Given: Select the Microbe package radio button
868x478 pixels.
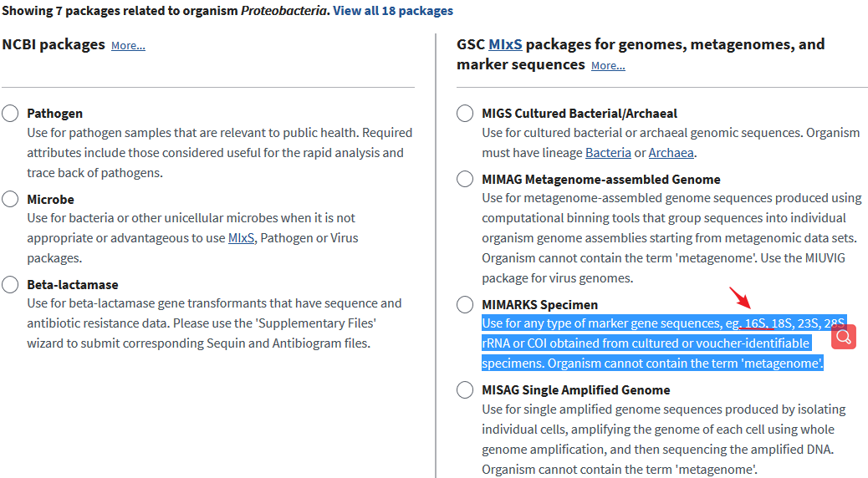Looking at the screenshot, I should tap(10, 199).
